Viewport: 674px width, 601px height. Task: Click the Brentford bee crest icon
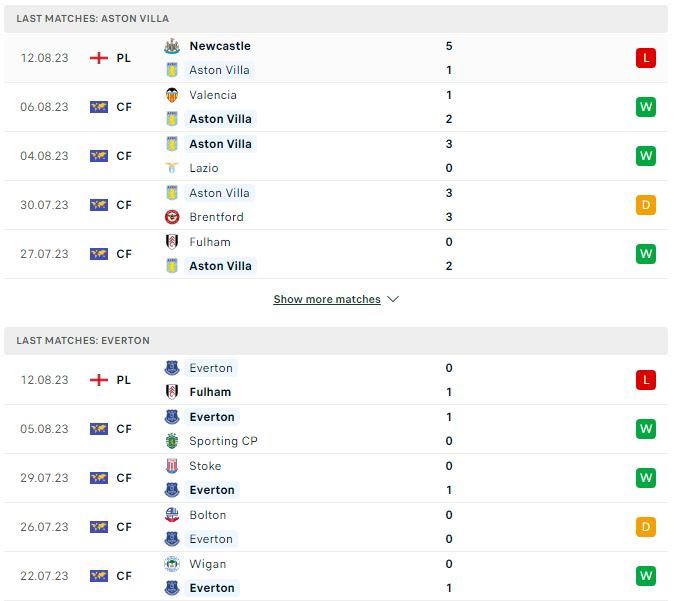tap(172, 217)
